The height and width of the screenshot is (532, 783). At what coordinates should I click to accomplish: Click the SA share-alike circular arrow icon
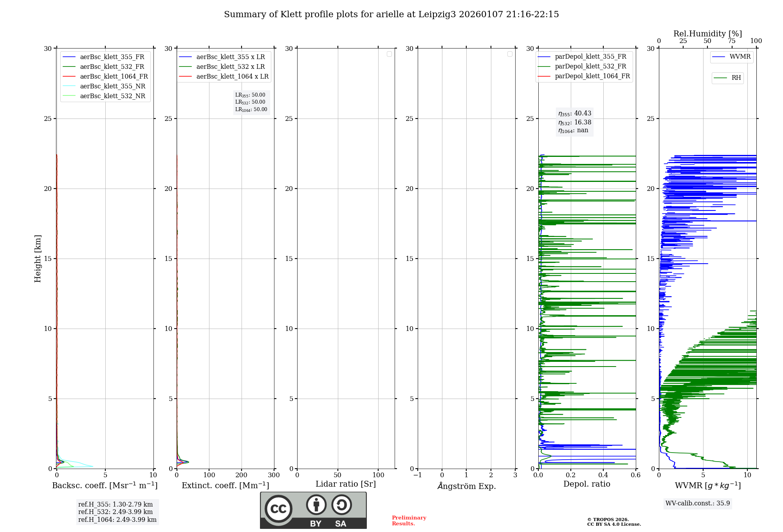pyautogui.click(x=341, y=505)
